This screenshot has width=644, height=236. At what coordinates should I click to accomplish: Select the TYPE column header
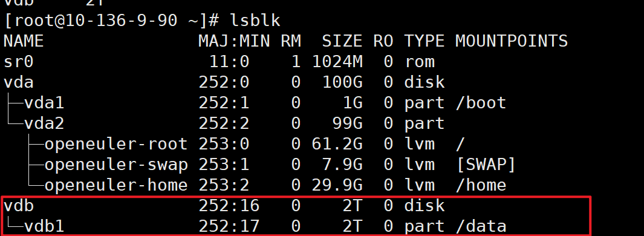coord(424,41)
